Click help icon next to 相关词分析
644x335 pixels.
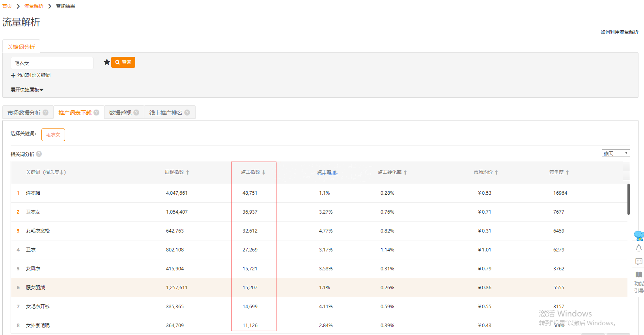(39, 154)
